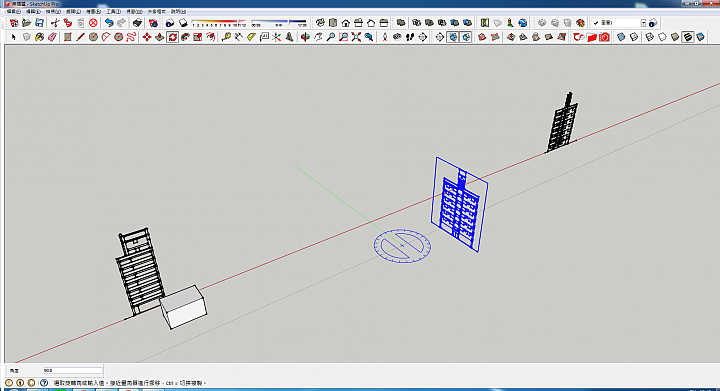Activate the Orbit camera tool
720x391 pixels.
(x=305, y=37)
